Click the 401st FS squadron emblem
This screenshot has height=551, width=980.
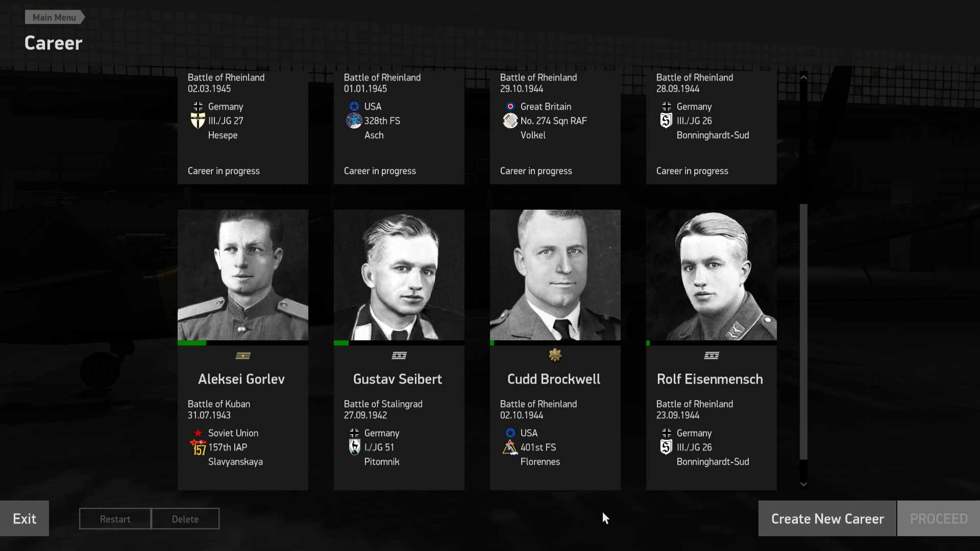[510, 447]
